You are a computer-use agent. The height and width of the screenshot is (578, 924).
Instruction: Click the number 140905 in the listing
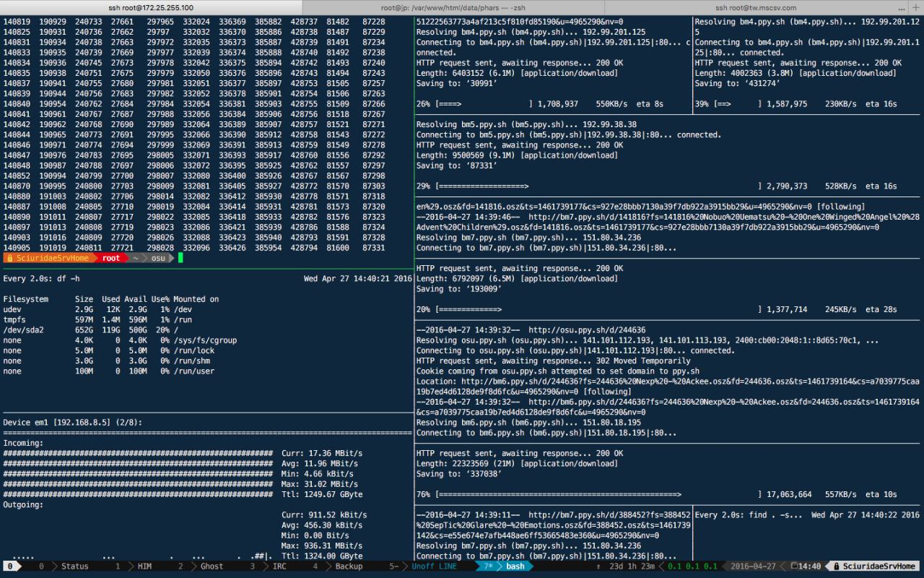point(17,248)
